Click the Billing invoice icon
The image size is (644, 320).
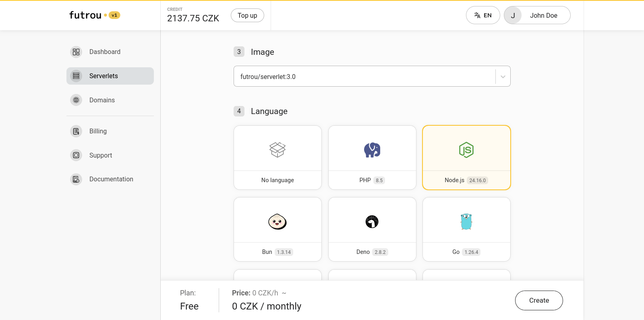coord(76,131)
